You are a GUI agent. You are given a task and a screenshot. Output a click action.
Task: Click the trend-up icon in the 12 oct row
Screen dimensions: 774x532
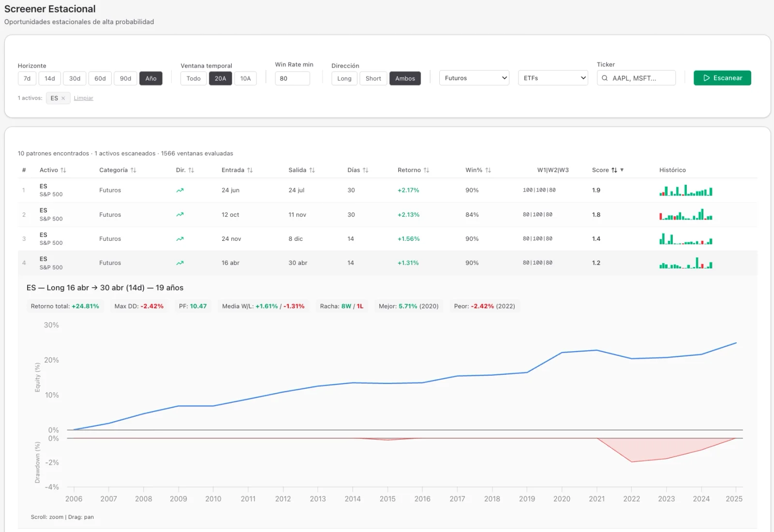click(180, 215)
